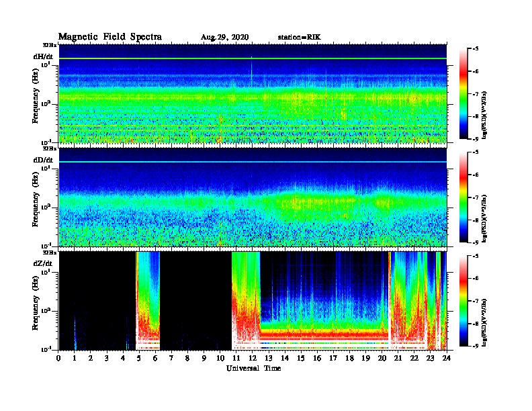Click hour tick label '13' on time axis
Viewport: 532px width, 411px height.
click(x=269, y=358)
